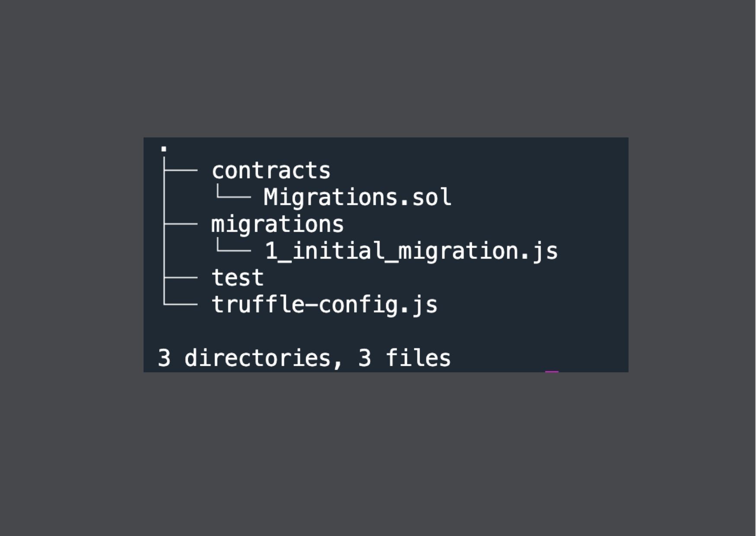Click the magenta mark at terminal bottom
Image resolution: width=756 pixels, height=536 pixels.
551,371
